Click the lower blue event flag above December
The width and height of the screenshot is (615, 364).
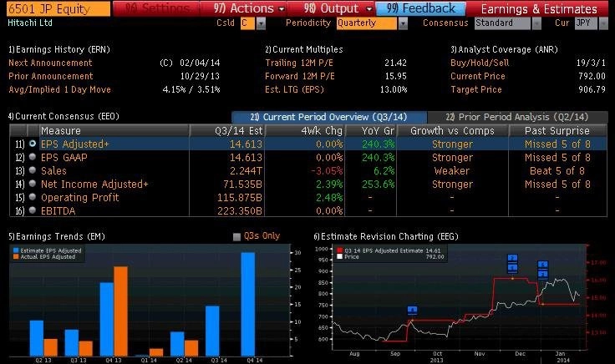(512, 268)
